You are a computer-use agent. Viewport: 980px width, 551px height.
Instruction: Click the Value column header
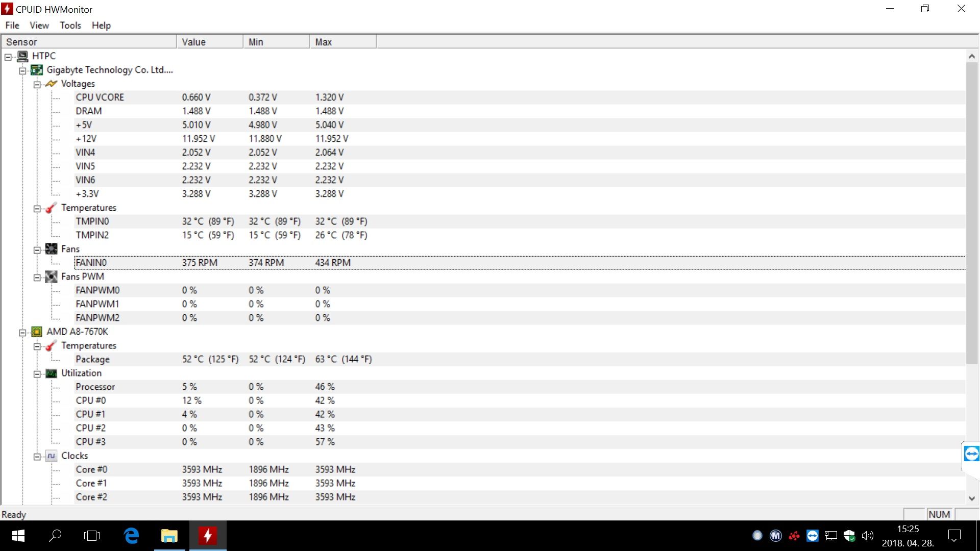210,42
